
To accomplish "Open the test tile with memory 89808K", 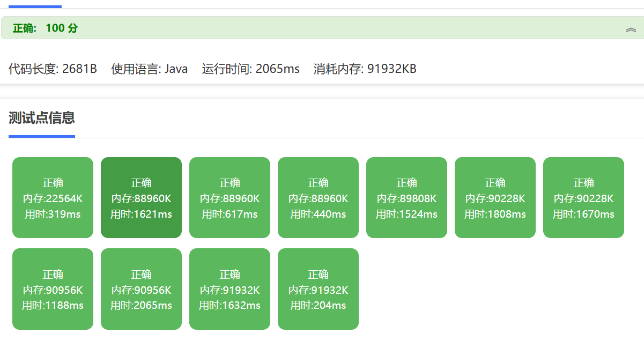I will 406,197.
